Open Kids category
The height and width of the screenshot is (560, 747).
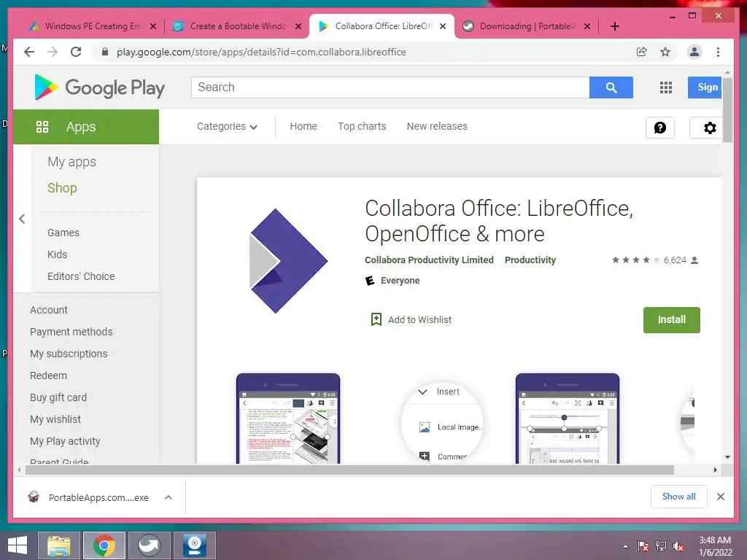[57, 254]
